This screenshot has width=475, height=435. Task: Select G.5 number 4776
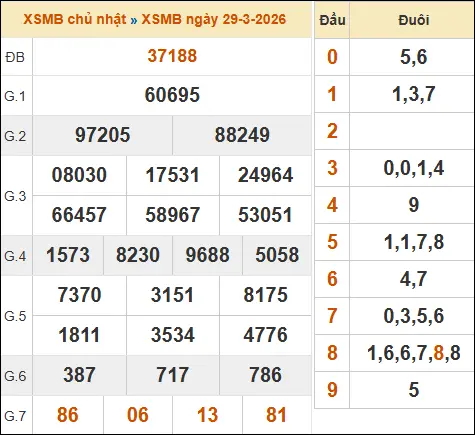pyautogui.click(x=265, y=335)
